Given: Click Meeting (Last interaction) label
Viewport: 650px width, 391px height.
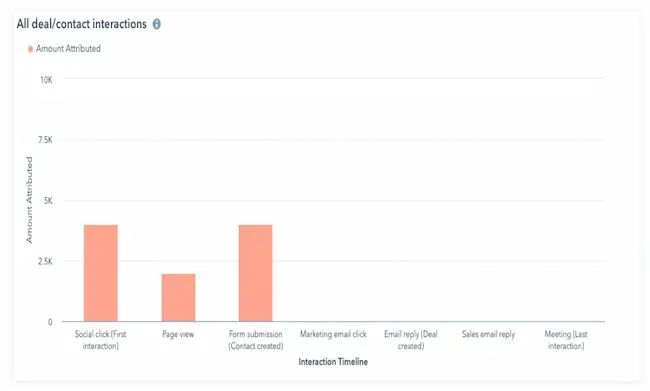Looking at the screenshot, I should pyautogui.click(x=566, y=340).
